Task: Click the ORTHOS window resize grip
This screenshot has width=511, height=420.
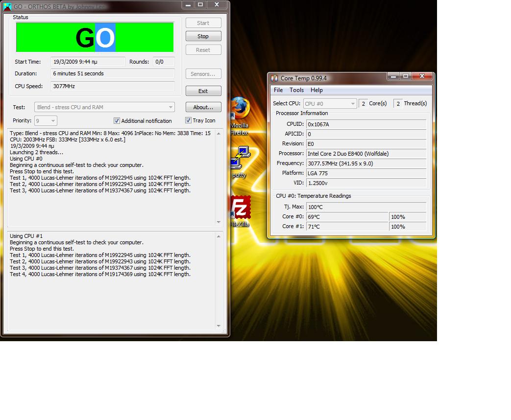Action: pos(224,331)
